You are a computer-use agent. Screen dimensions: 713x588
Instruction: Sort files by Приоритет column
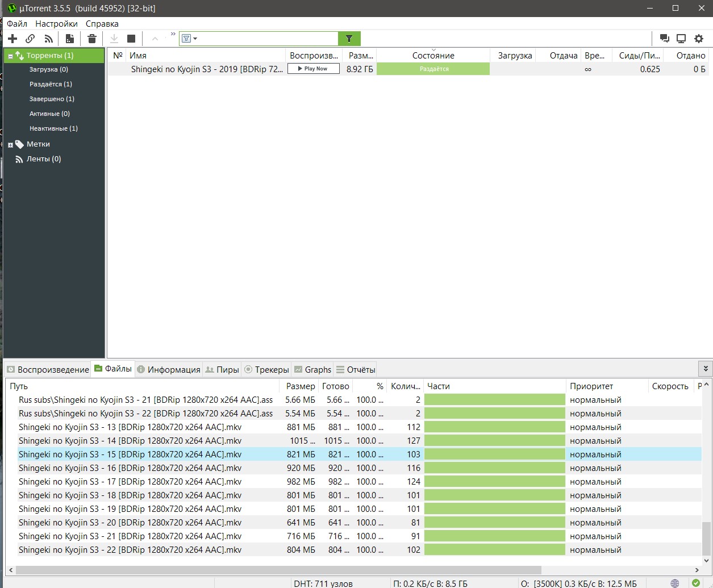[607, 386]
